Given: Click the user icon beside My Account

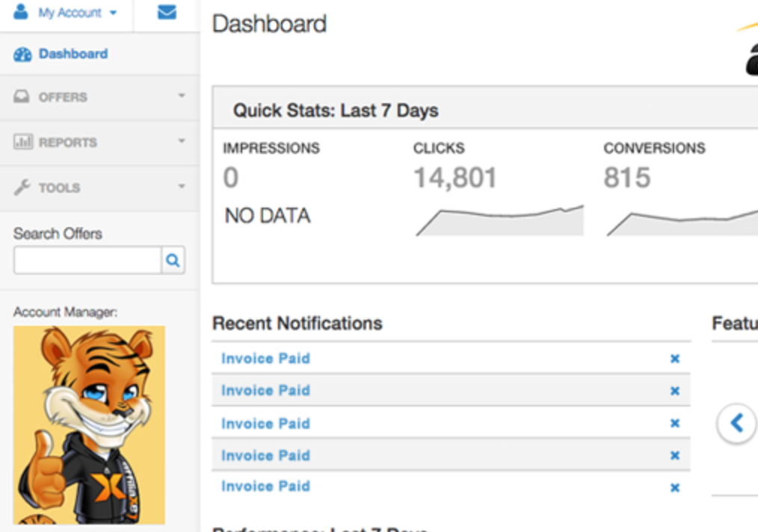Looking at the screenshot, I should click(21, 12).
